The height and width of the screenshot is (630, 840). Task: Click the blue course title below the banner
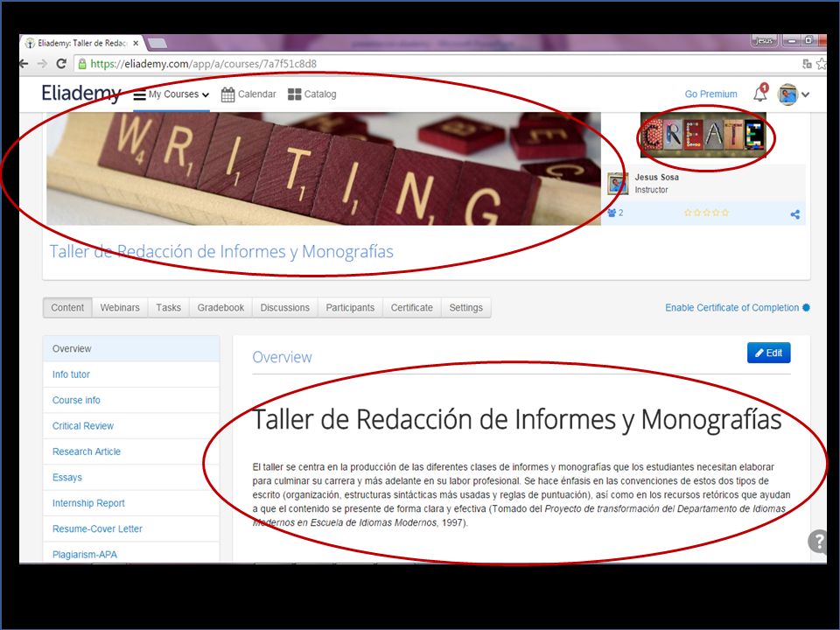pyautogui.click(x=221, y=251)
